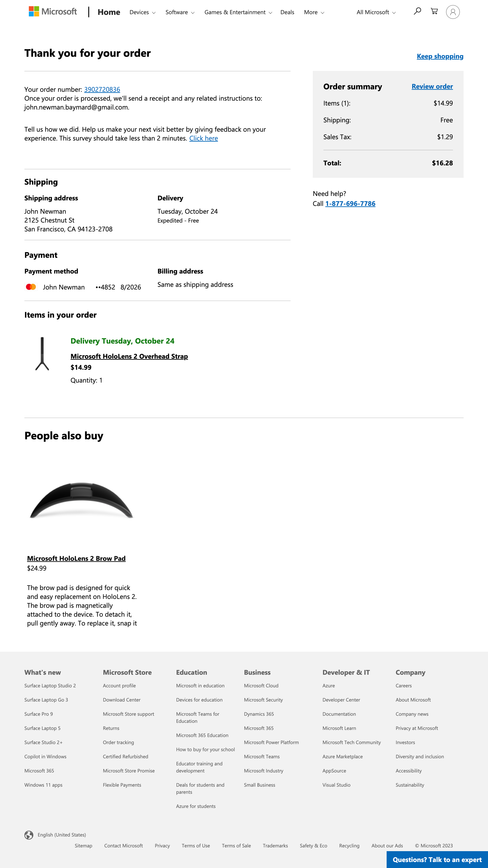Viewport: 488px width, 868px height.
Task: Open the Deals menu item
Action: pyautogui.click(x=287, y=12)
